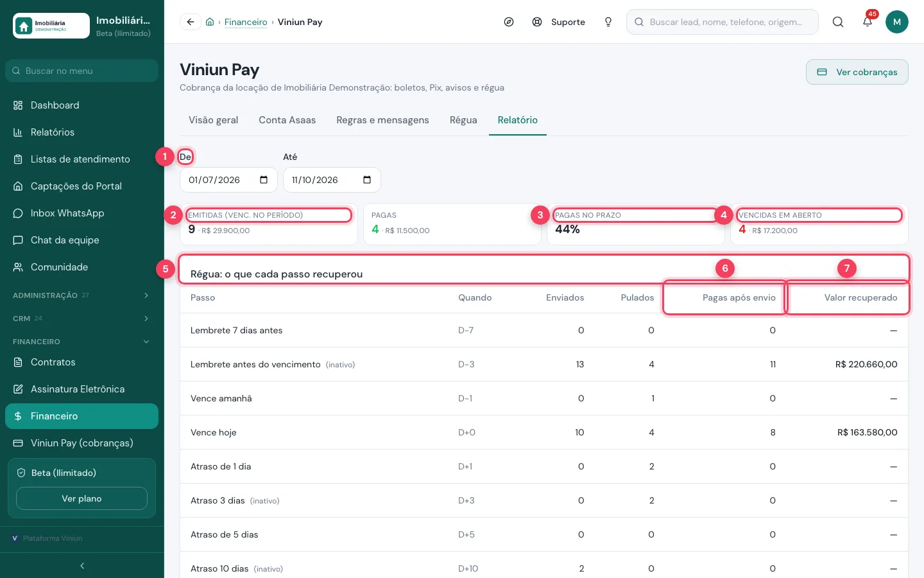Image resolution: width=924 pixels, height=578 pixels.
Task: Click the De date field 01/07/2026
Action: pyautogui.click(x=228, y=180)
